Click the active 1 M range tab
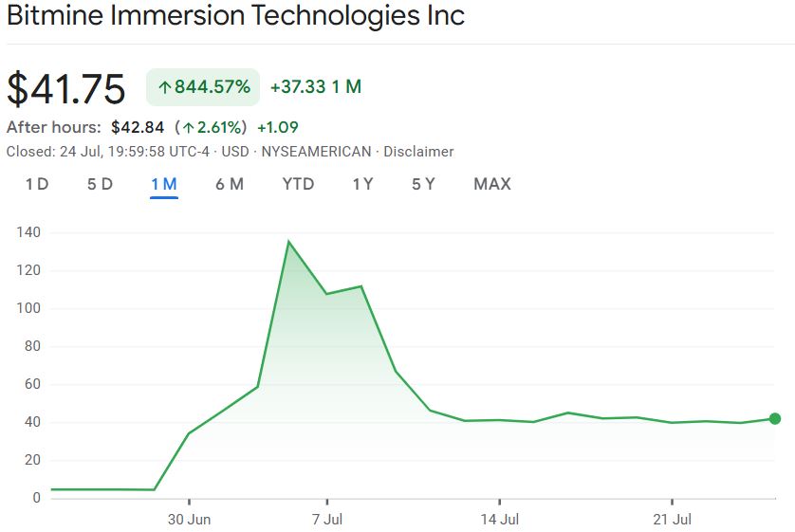 point(164,184)
